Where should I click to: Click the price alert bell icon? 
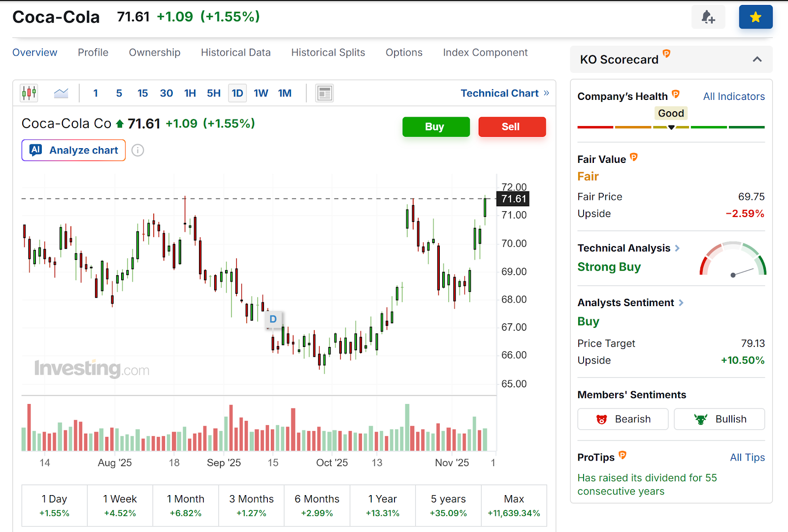point(708,17)
